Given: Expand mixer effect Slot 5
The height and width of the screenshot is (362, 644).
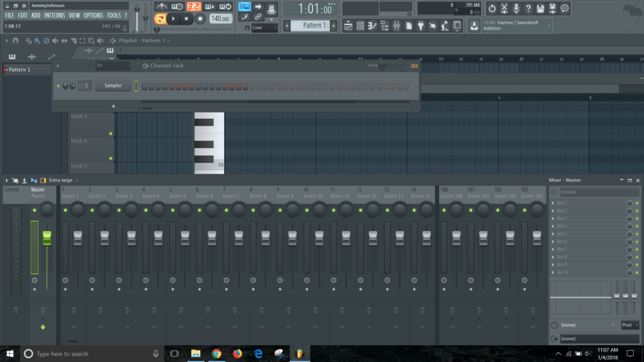Looking at the screenshot, I should (x=553, y=234).
